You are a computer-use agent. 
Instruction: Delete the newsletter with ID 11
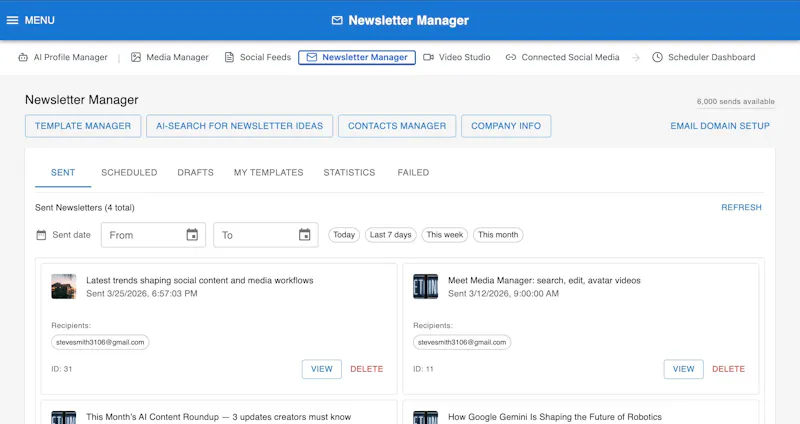point(729,369)
